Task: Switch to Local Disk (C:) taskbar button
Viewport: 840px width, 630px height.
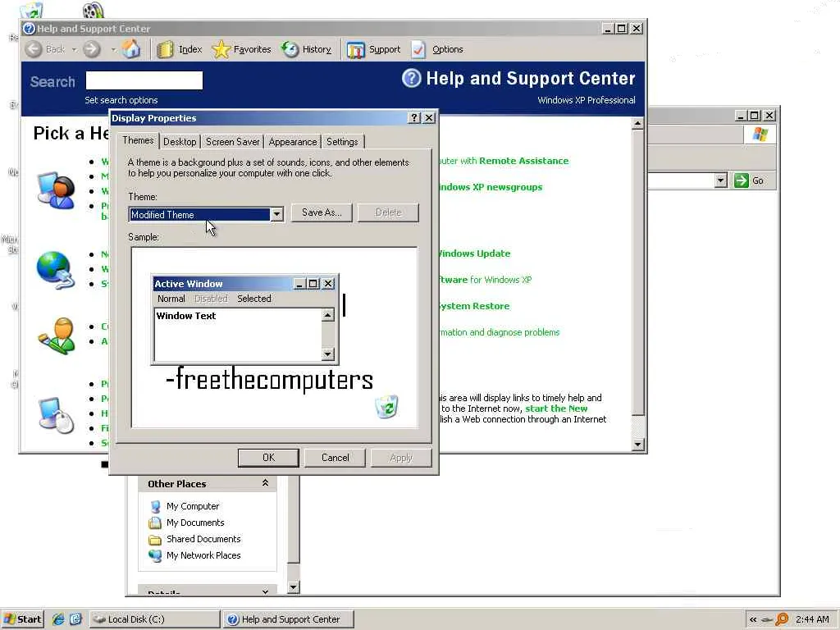Action: 154,619
